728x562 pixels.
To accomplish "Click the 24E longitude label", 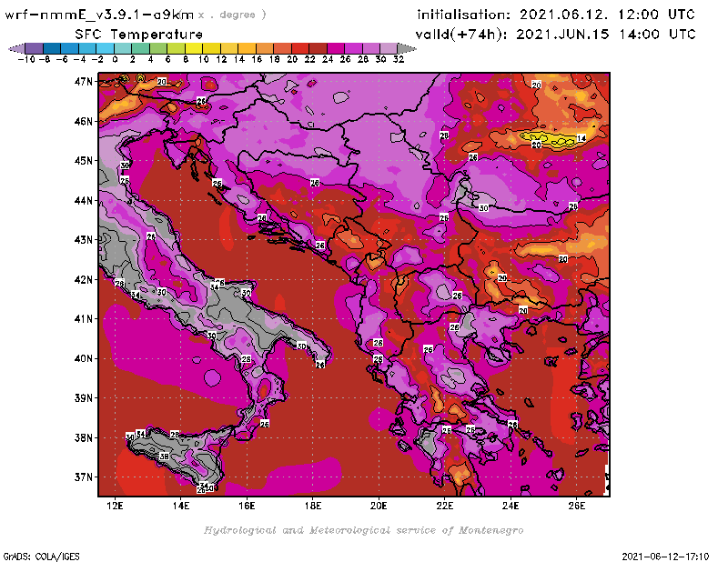I will coord(511,506).
